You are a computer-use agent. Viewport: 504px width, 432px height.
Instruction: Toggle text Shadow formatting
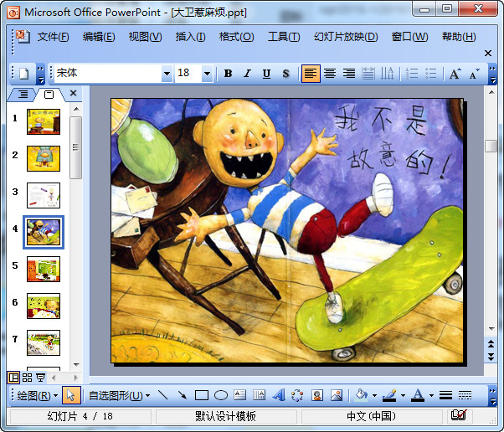[x=285, y=74]
